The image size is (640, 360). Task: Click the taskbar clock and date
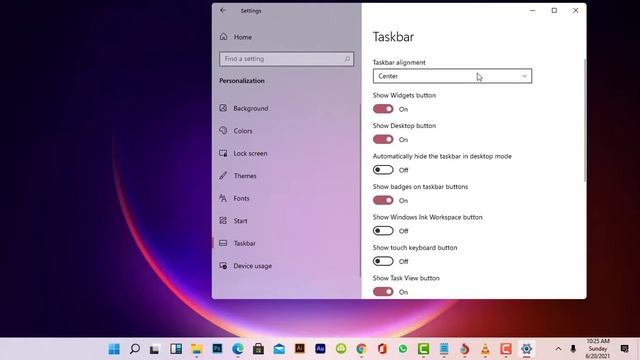coord(598,349)
